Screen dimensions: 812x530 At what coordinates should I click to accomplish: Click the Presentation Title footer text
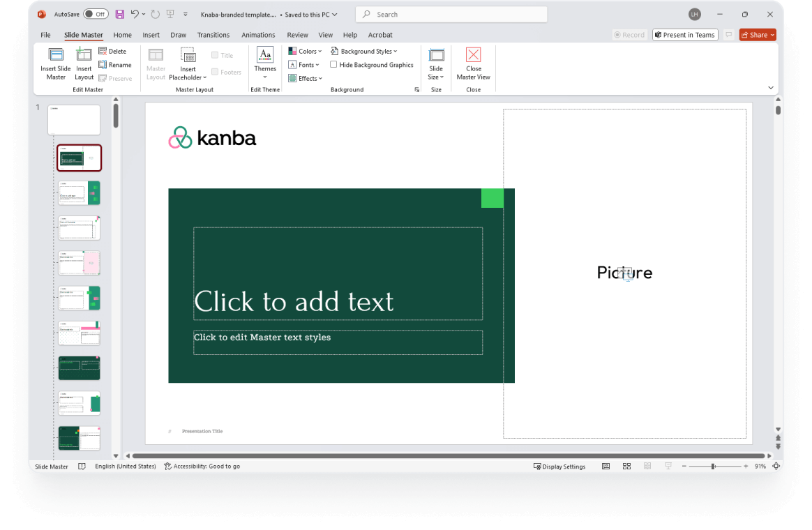click(202, 431)
